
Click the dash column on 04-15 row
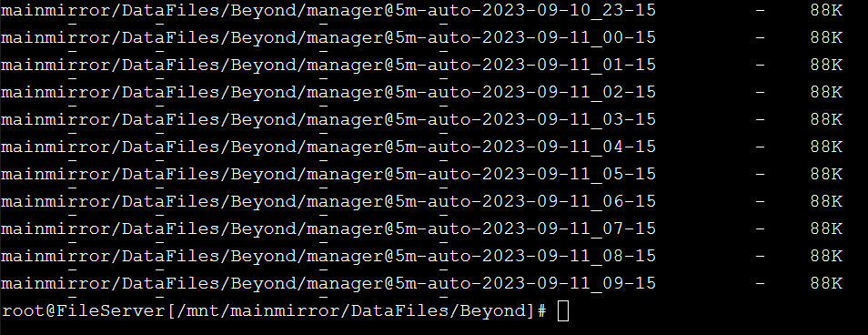[x=760, y=147]
